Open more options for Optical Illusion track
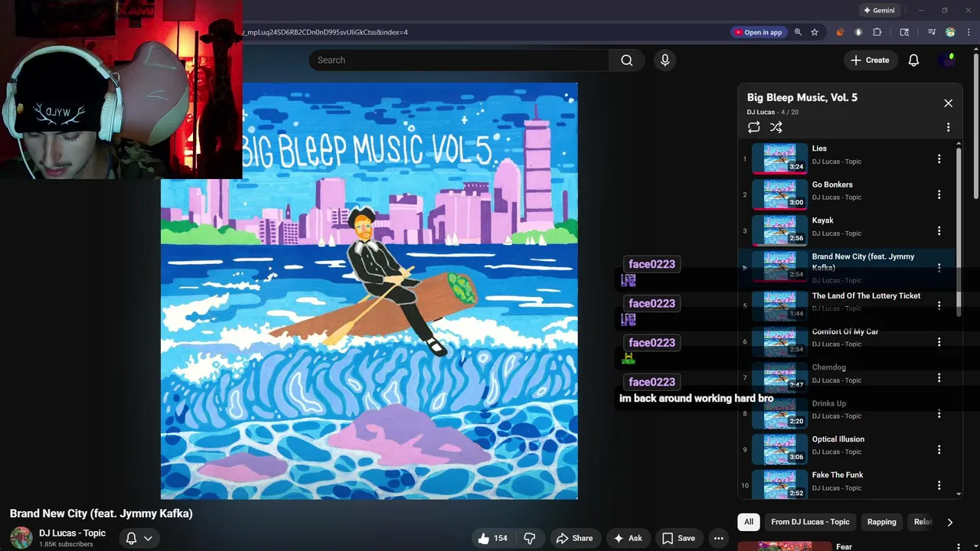Image resolution: width=980 pixels, height=551 pixels. click(x=939, y=449)
